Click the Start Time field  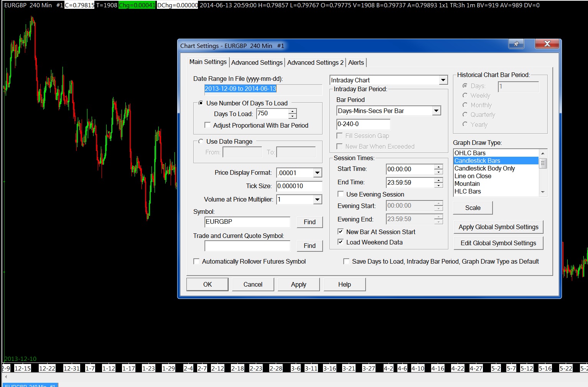click(x=410, y=169)
